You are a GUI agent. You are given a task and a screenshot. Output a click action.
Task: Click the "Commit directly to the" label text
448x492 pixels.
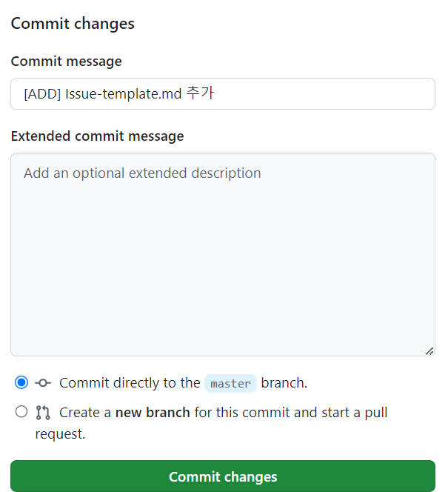130,383
